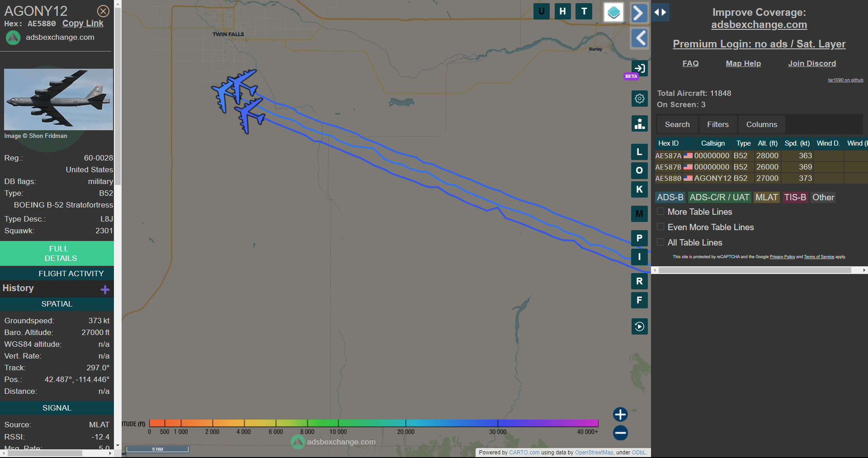Toggle the L map button
The width and height of the screenshot is (868, 458).
[x=639, y=152]
